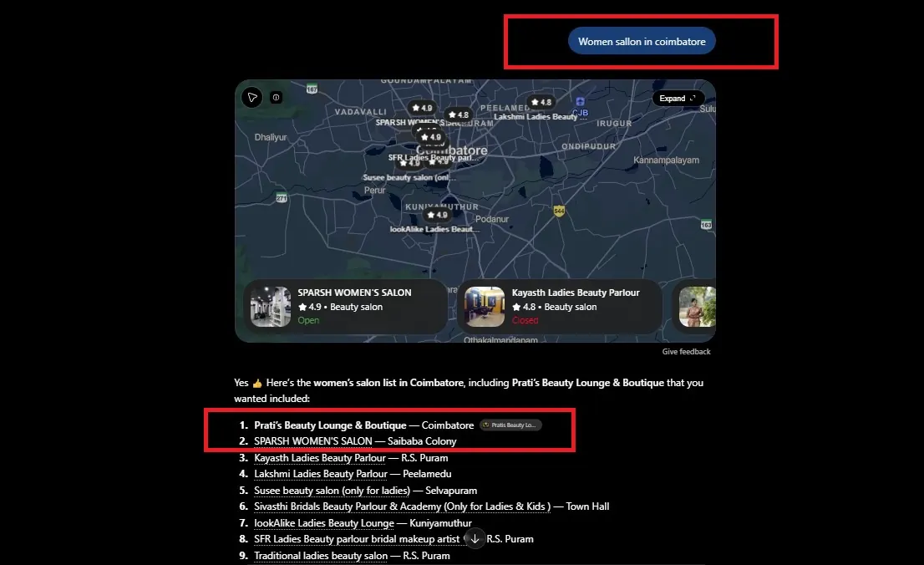The height and width of the screenshot is (565, 924).
Task: Click the 'Dhaliyur' place name on map
Action: (271, 137)
